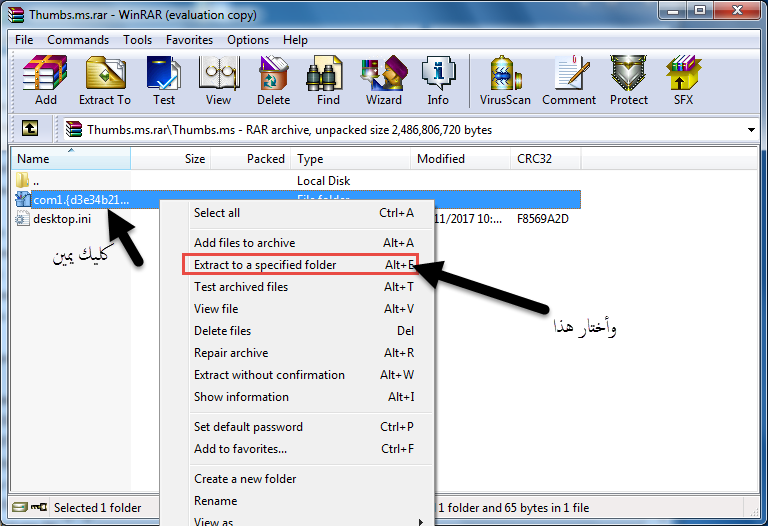This screenshot has width=768, height=526.
Task: Click the disk icon in status bar
Action: click(20, 507)
